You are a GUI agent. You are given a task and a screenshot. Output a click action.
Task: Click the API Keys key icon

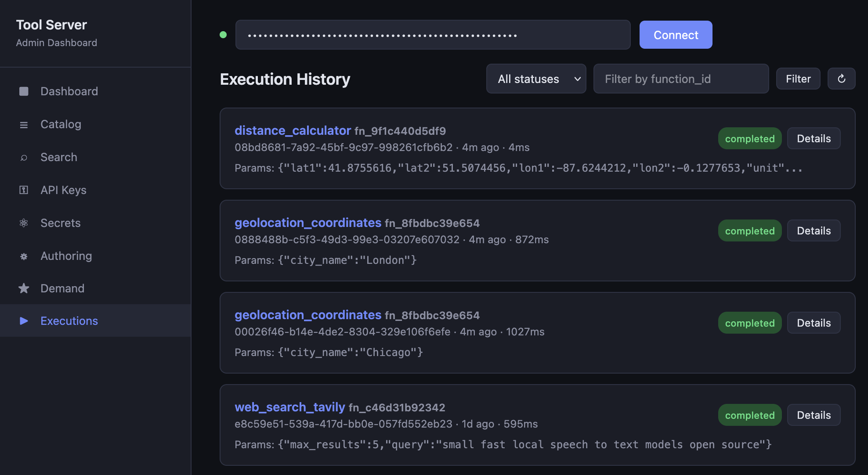24,190
